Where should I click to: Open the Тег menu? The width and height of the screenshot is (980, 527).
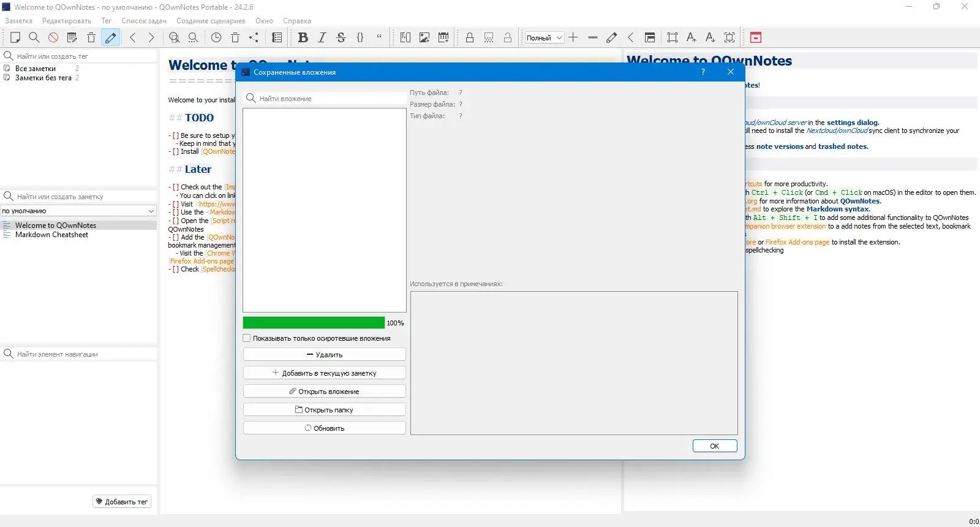tap(106, 21)
